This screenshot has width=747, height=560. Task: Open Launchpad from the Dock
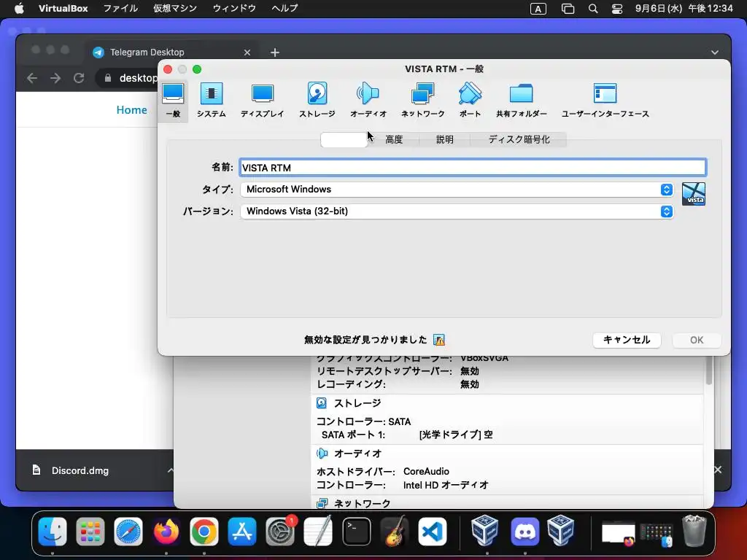pyautogui.click(x=90, y=532)
